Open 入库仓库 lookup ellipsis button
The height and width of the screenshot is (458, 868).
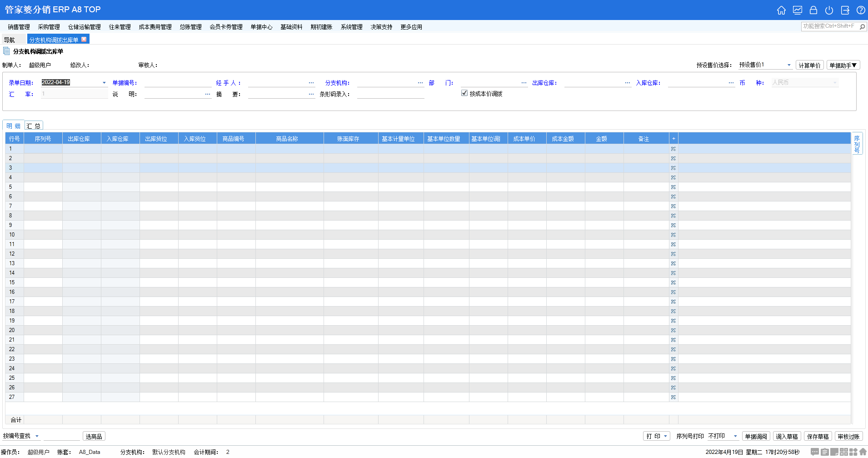(x=731, y=83)
